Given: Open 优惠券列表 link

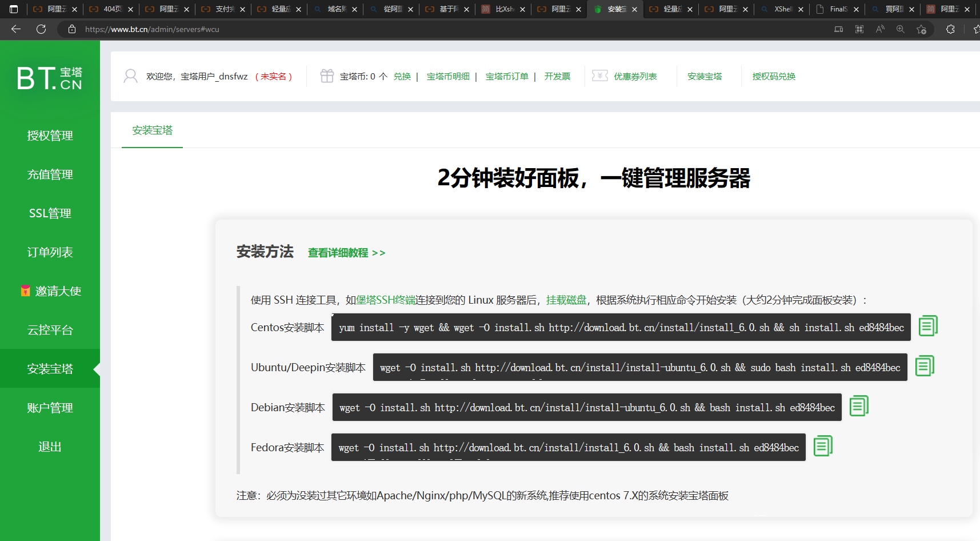Looking at the screenshot, I should [x=635, y=76].
